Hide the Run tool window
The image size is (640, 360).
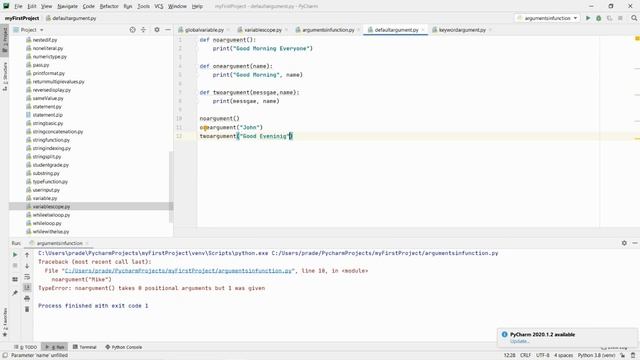click(635, 243)
